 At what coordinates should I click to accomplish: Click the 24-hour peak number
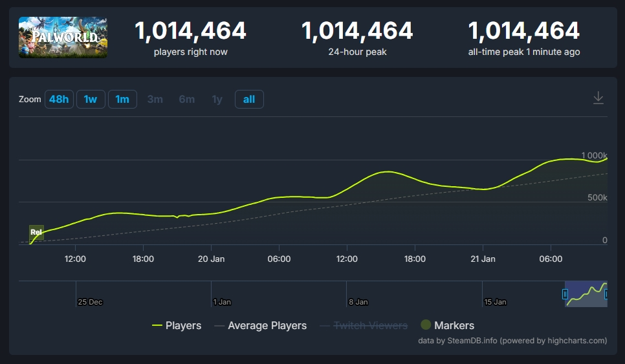point(357,31)
